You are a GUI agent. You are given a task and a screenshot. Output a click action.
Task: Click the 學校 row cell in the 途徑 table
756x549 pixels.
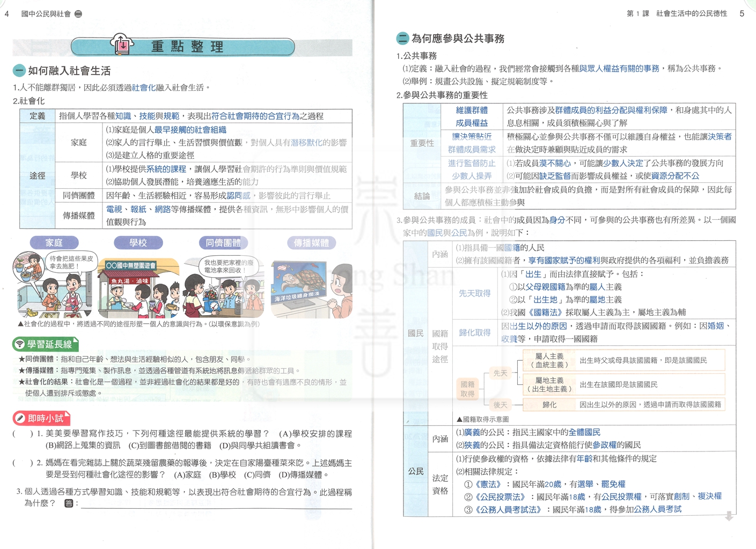click(79, 175)
